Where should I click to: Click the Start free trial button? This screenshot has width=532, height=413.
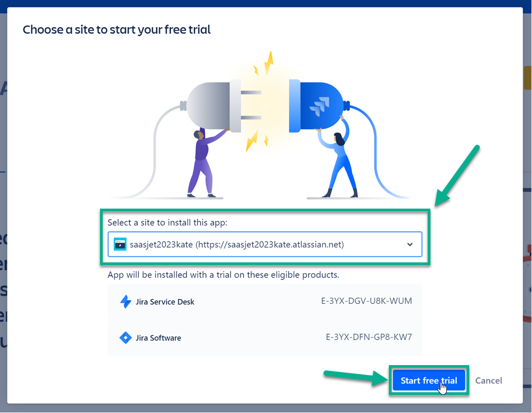point(429,381)
